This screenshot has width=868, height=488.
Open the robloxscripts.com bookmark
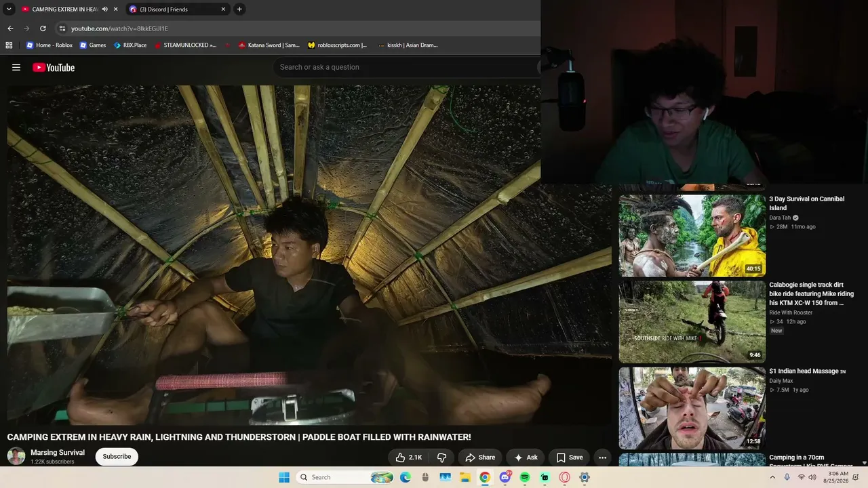click(337, 45)
